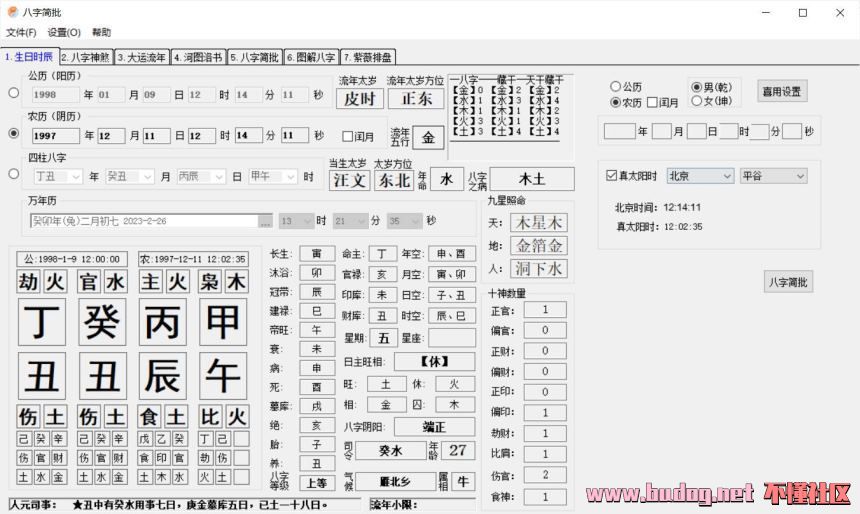Expand the 平谷 district dropdown

(x=773, y=176)
